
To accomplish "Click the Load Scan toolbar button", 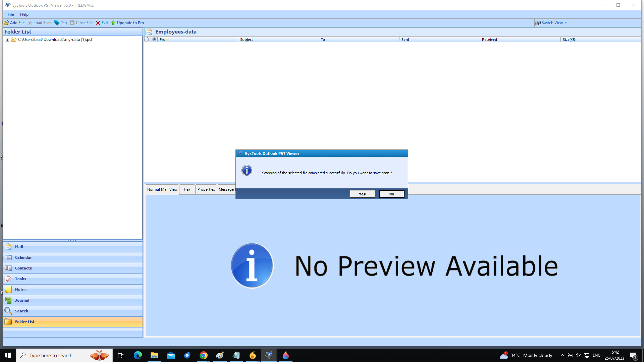I will point(40,23).
